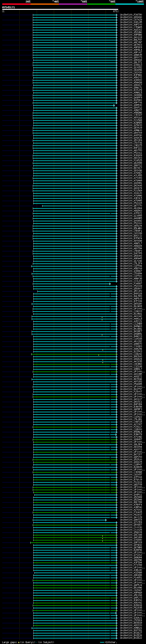Click alignment bar for UniRef100_C1FFH4

[74, 266]
